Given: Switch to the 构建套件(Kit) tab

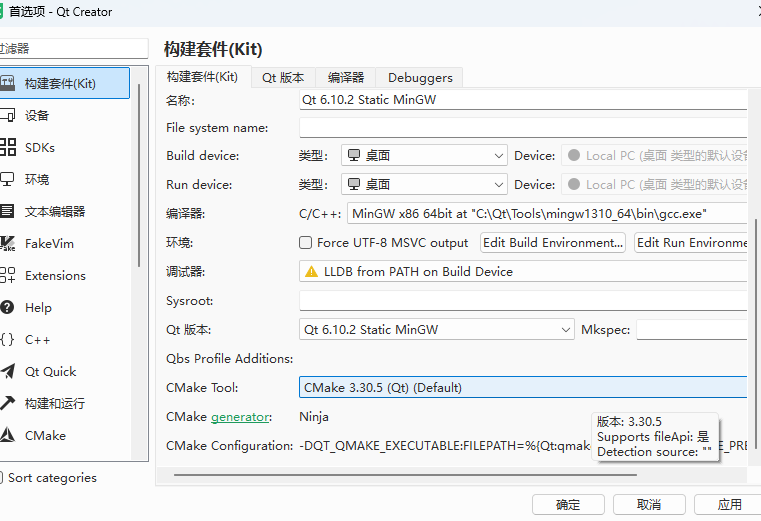Looking at the screenshot, I should [x=203, y=77].
